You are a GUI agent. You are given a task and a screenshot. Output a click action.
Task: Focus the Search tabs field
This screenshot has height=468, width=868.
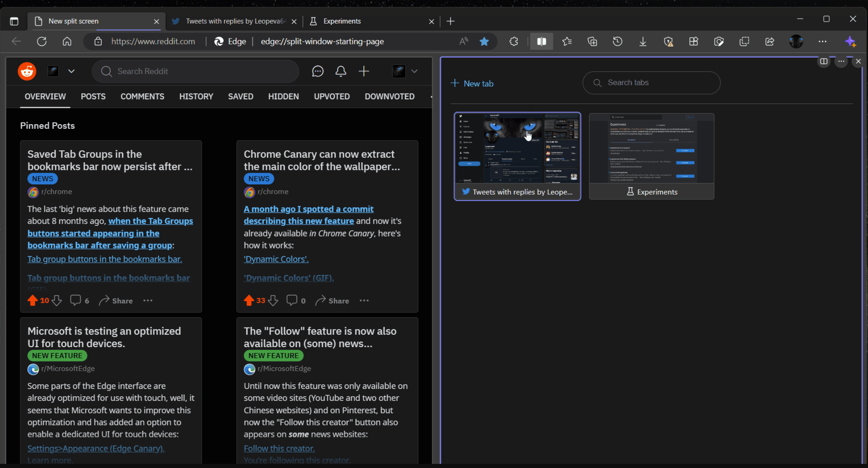pyautogui.click(x=651, y=82)
